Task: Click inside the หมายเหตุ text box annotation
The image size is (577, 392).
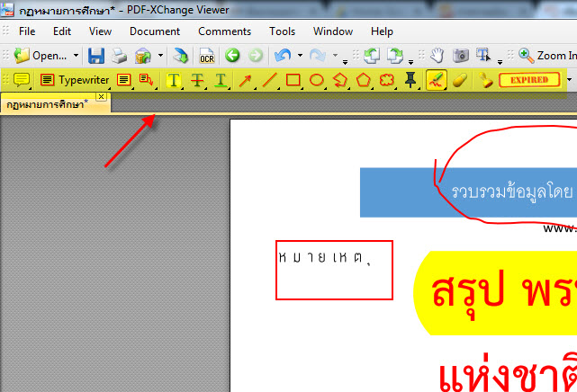Action: [334, 270]
